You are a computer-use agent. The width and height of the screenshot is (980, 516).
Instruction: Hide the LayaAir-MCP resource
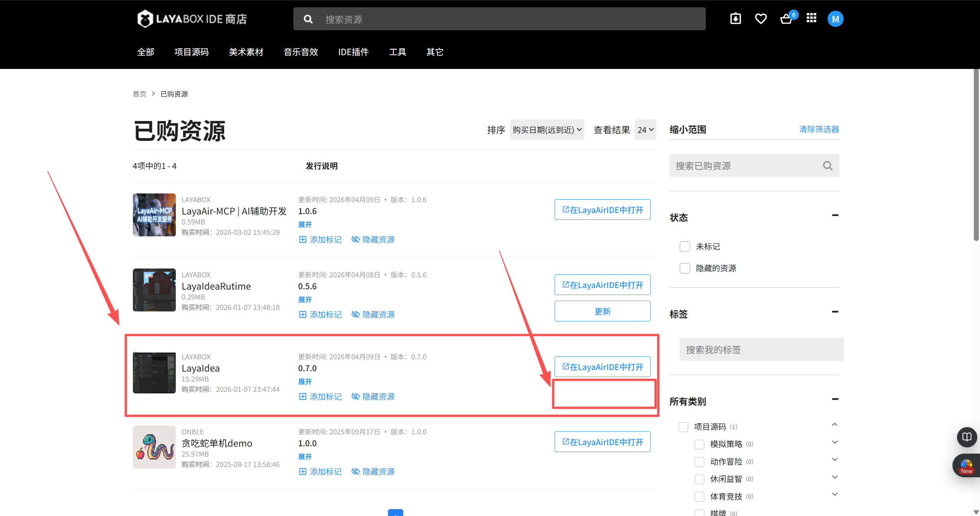coord(373,239)
